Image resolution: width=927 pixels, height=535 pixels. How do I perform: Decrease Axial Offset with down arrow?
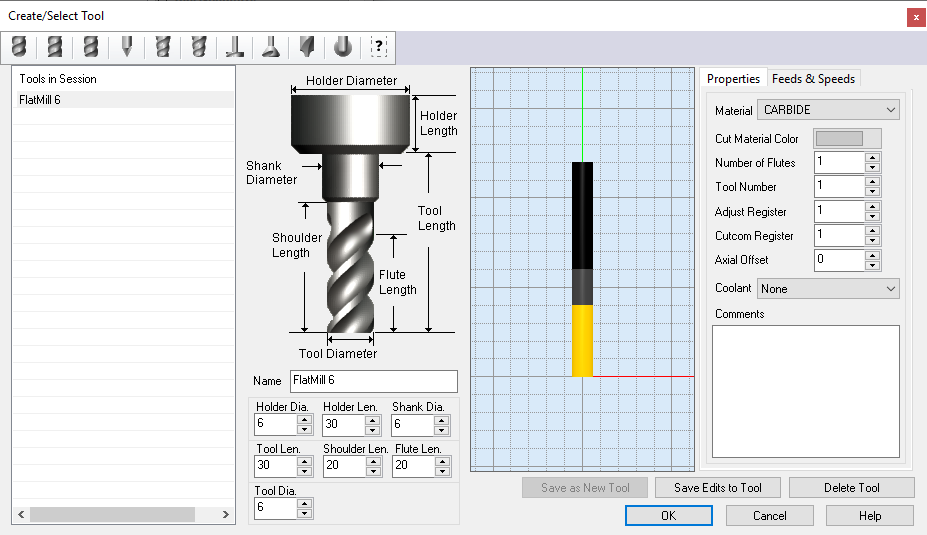[x=873, y=265]
